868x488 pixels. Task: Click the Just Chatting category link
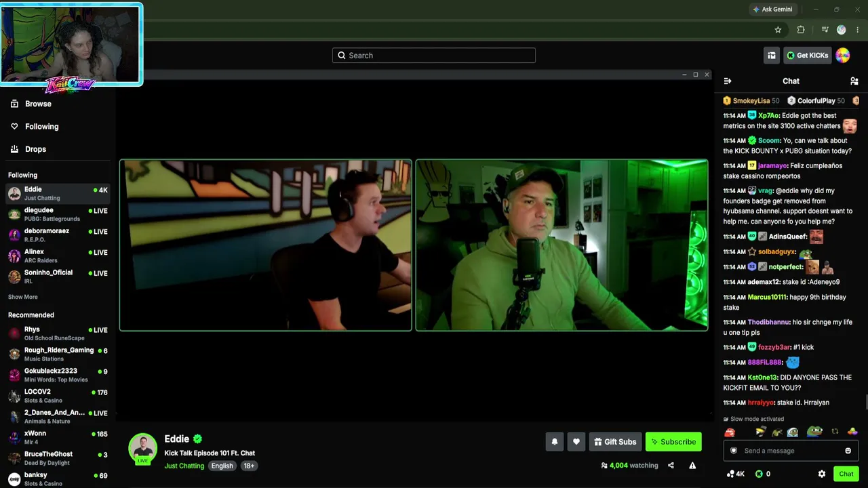184,466
